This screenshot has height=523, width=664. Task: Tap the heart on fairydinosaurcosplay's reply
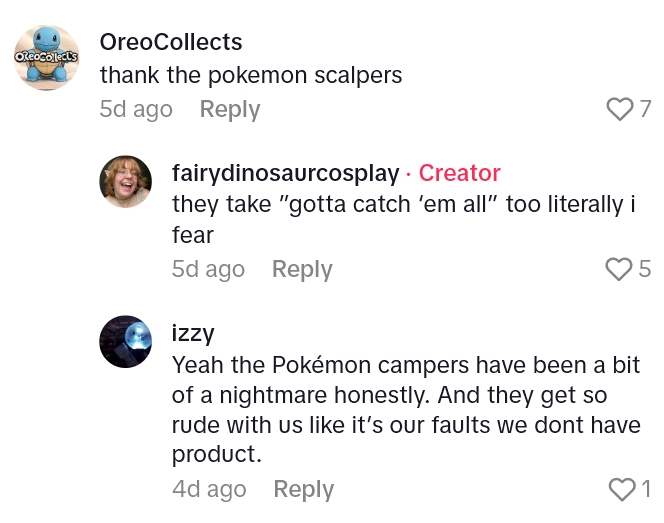[620, 269]
